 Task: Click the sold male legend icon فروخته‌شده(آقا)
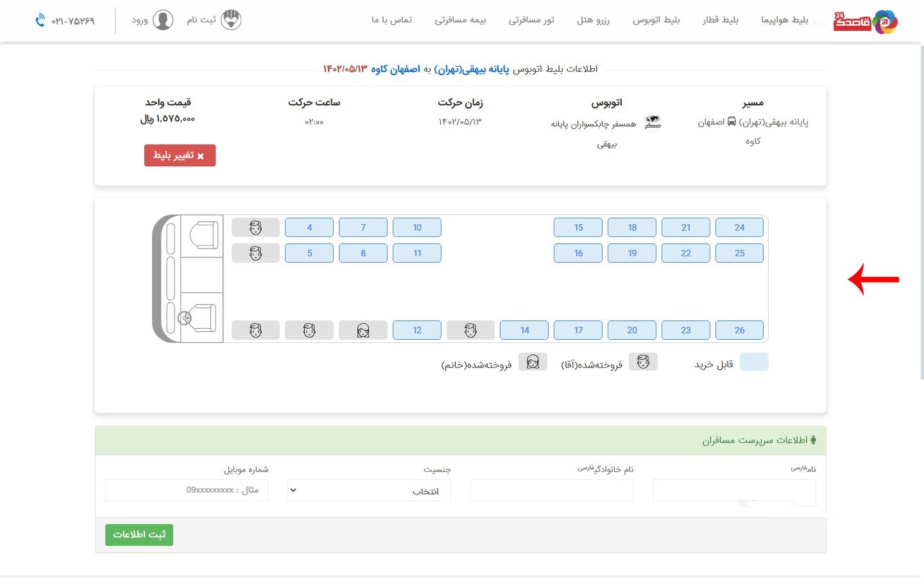643,362
